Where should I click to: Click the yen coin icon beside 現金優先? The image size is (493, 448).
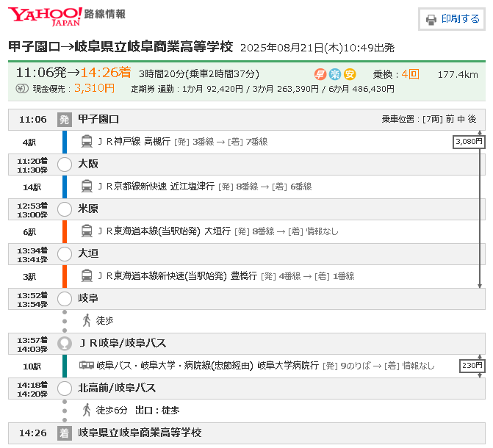[x=22, y=89]
